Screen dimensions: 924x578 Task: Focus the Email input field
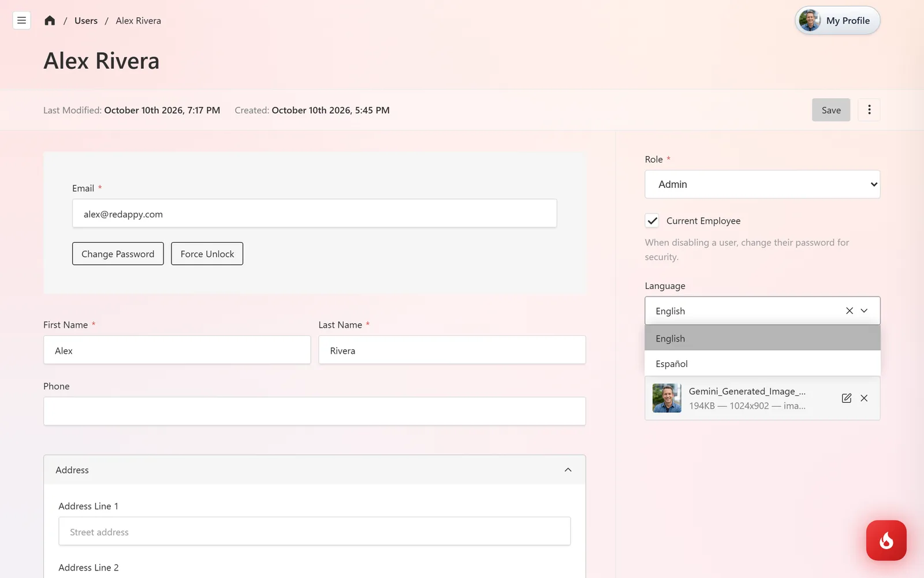click(315, 214)
